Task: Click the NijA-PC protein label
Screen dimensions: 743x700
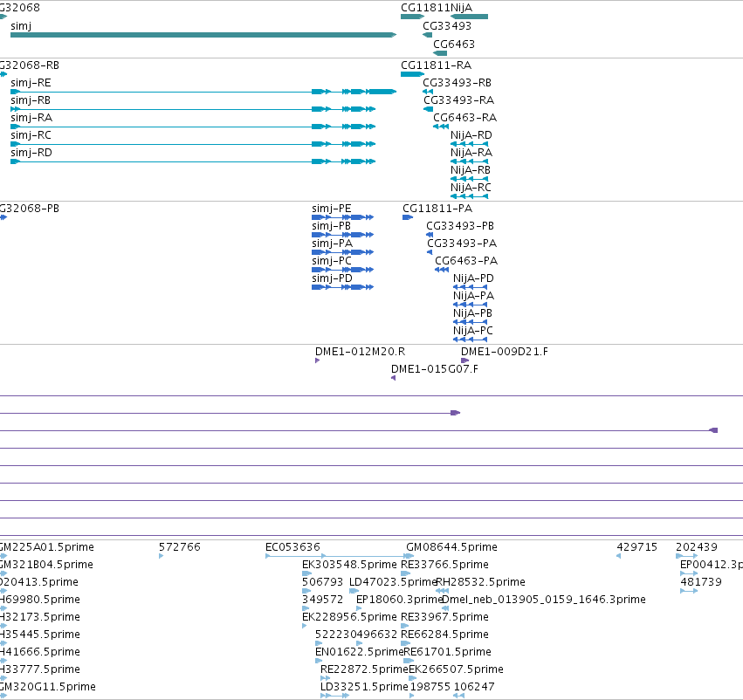Action: 473,331
